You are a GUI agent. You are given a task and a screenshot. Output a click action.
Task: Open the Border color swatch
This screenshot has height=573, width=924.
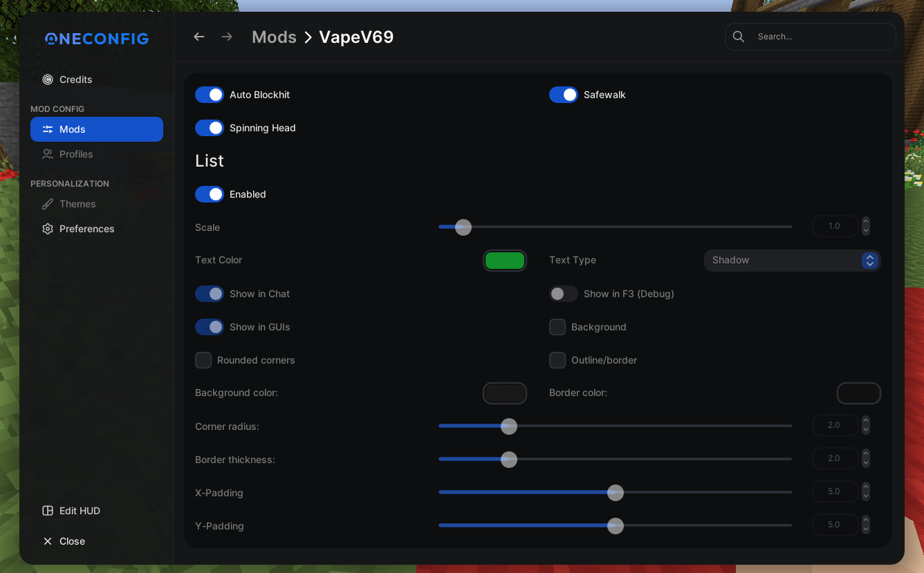[x=859, y=393]
